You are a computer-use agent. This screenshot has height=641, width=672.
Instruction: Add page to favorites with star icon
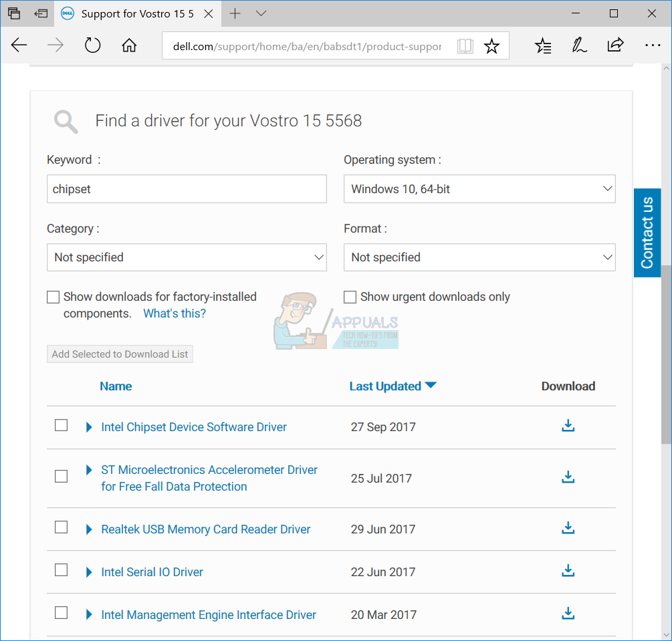tap(491, 46)
